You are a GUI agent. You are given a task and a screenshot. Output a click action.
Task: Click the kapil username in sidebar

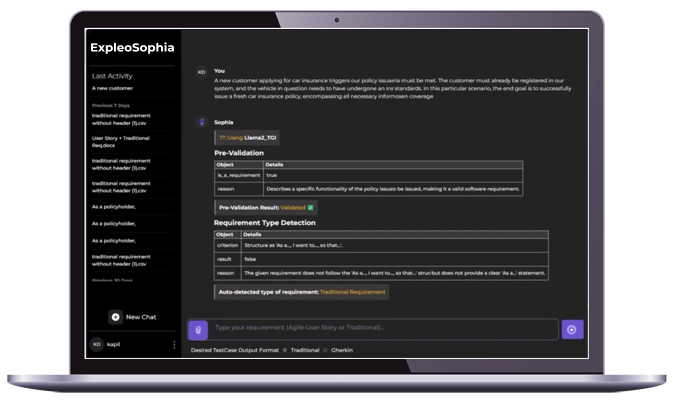coord(113,344)
